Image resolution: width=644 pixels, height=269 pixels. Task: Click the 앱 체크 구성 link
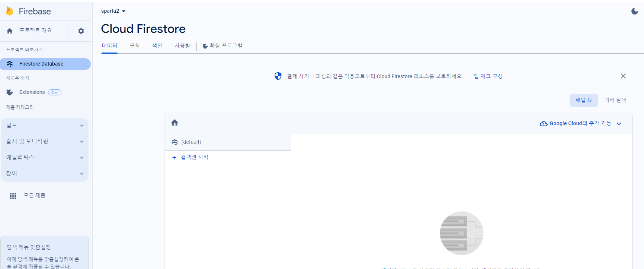[488, 76]
